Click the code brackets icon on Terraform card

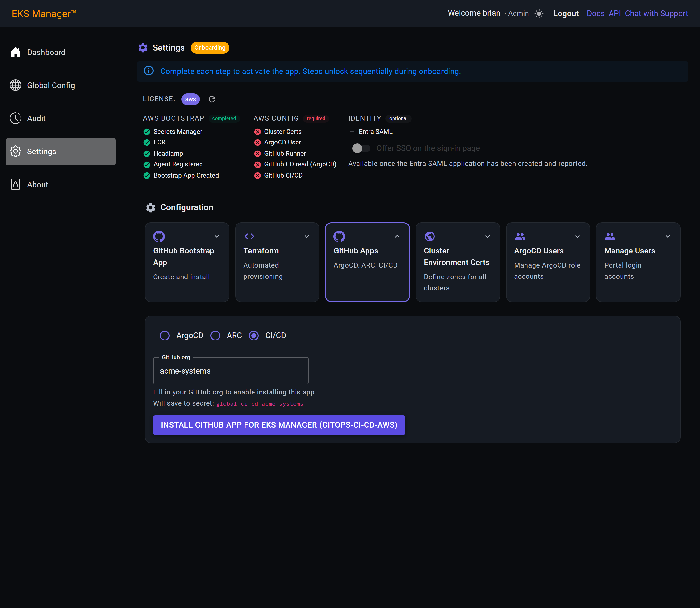(x=249, y=236)
